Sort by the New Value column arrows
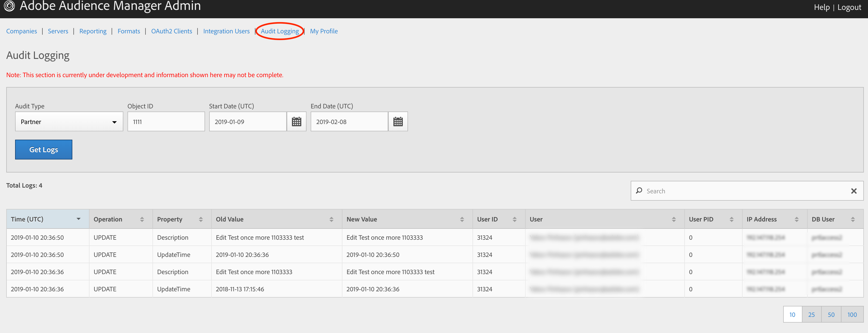 click(462, 219)
